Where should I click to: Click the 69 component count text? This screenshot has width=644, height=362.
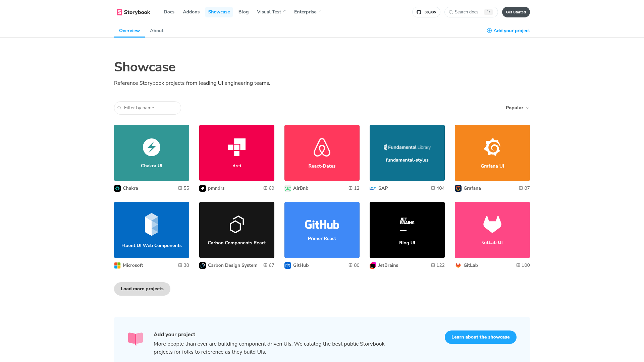(271, 188)
